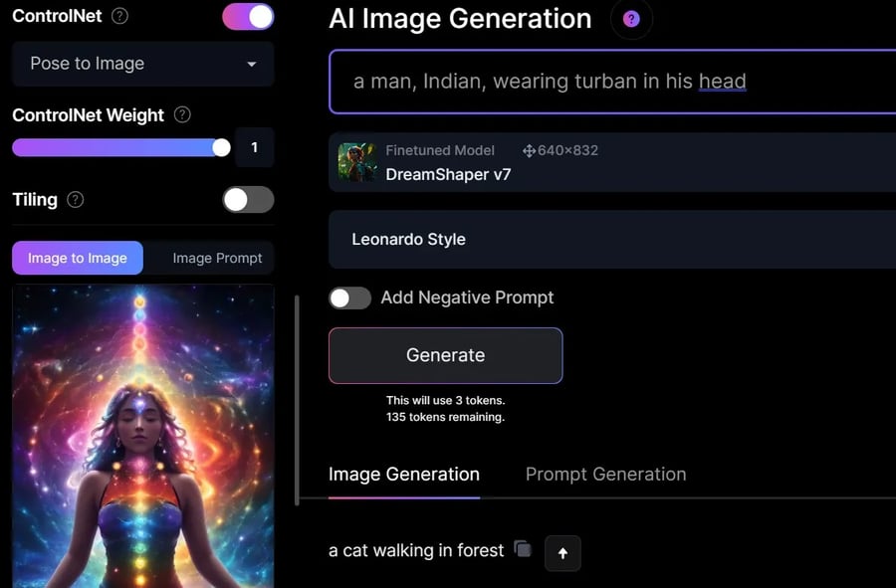Click the image dimensions 640×832 icon
This screenshot has height=588, width=896.
tap(529, 150)
